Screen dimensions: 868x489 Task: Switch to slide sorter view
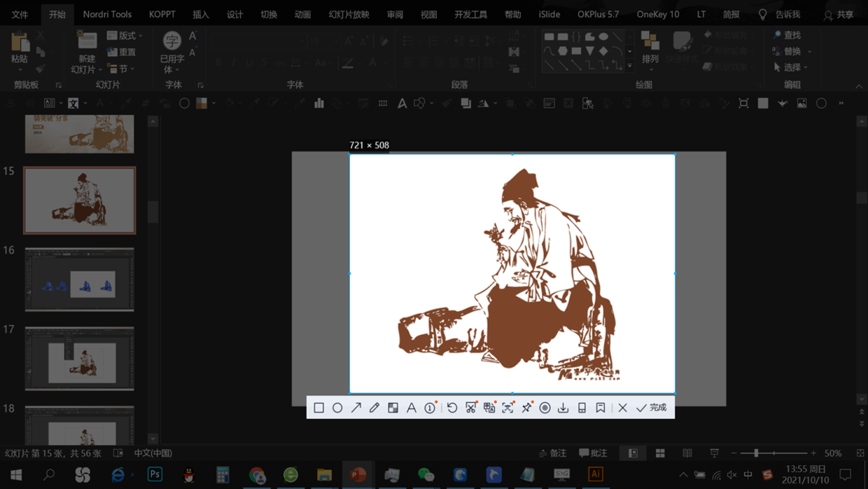point(660,453)
